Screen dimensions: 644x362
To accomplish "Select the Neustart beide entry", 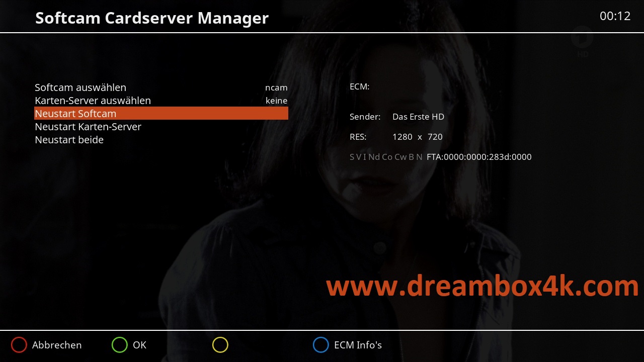I will [x=161, y=139].
